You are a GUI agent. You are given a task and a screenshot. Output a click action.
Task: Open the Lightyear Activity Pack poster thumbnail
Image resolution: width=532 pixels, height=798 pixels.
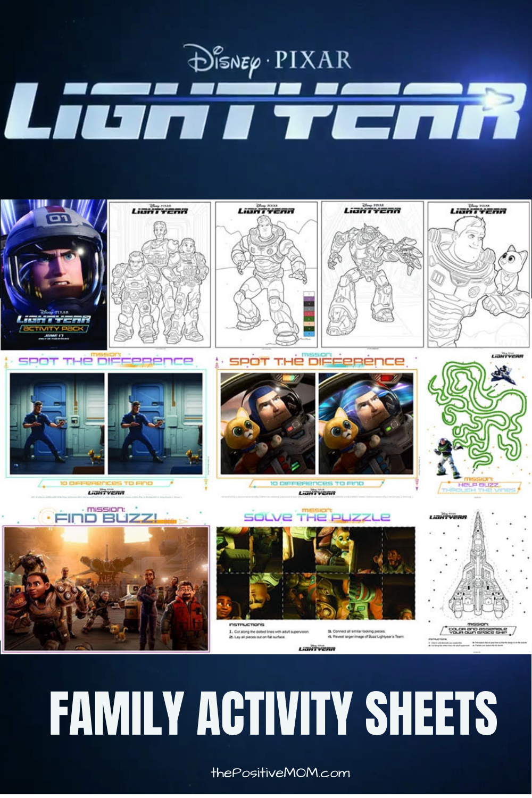(x=53, y=275)
